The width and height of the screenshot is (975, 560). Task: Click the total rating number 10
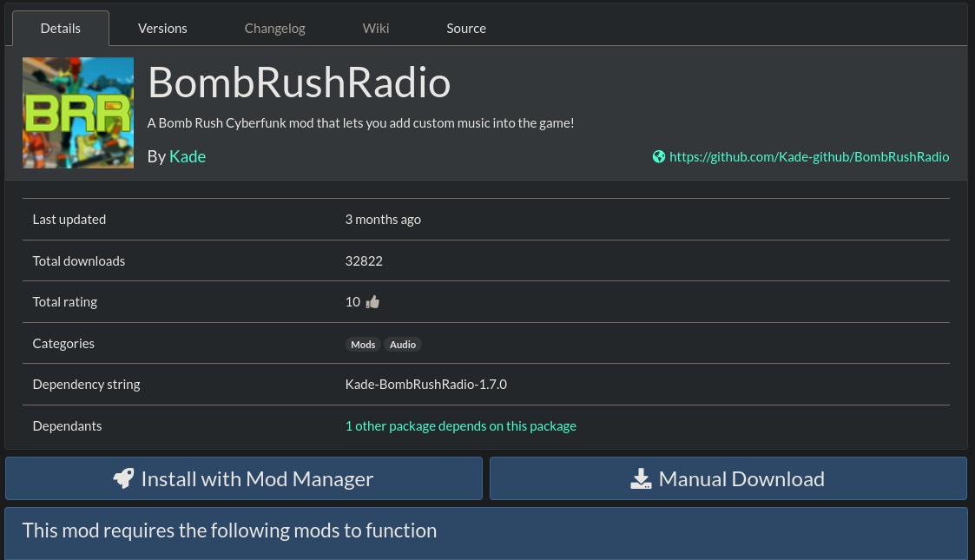352,302
